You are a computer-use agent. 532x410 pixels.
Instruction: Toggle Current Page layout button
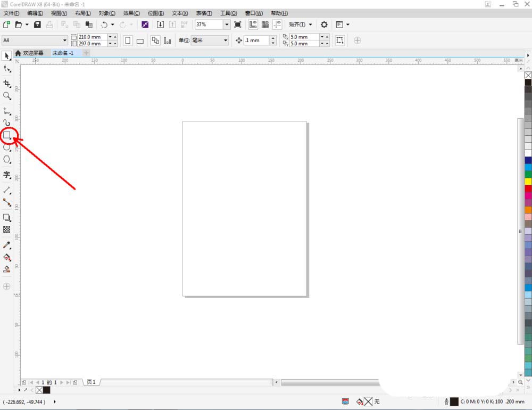tap(168, 40)
